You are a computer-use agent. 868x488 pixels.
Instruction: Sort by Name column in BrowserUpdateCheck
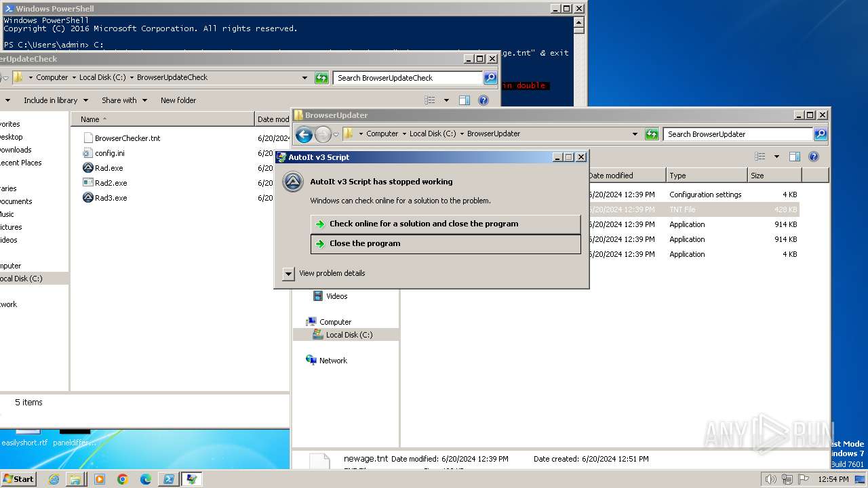[x=163, y=119]
